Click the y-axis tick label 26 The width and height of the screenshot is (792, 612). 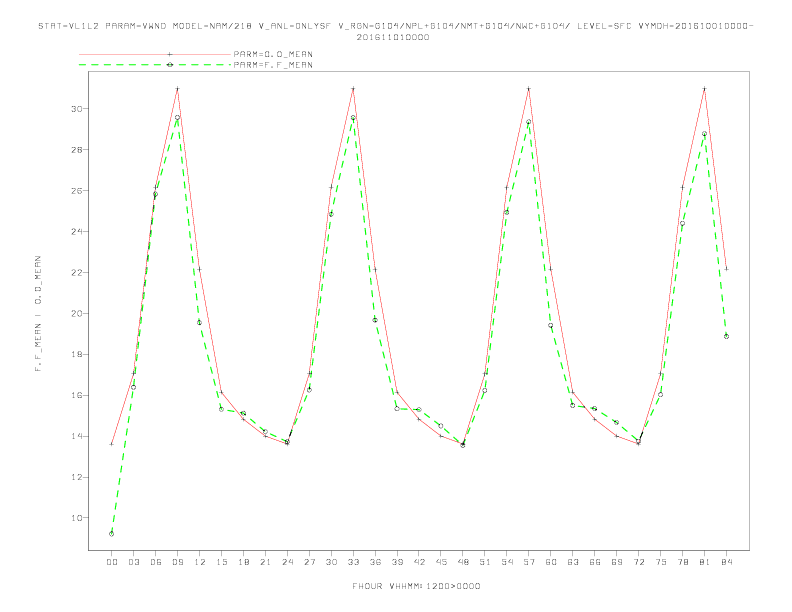(x=76, y=190)
